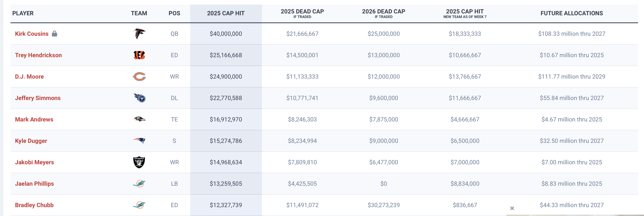Sort by Future Allocations column header
Image resolution: width=644 pixels, height=216 pixels.
click(x=572, y=13)
